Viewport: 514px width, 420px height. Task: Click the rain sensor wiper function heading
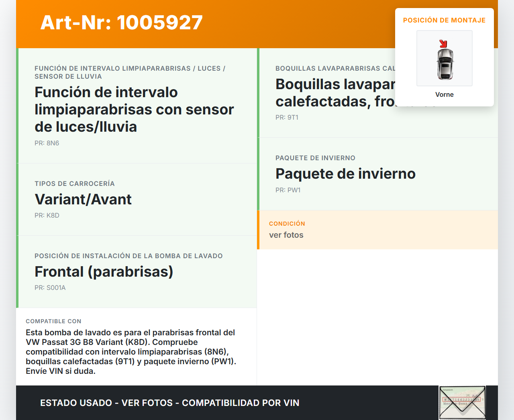[134, 109]
